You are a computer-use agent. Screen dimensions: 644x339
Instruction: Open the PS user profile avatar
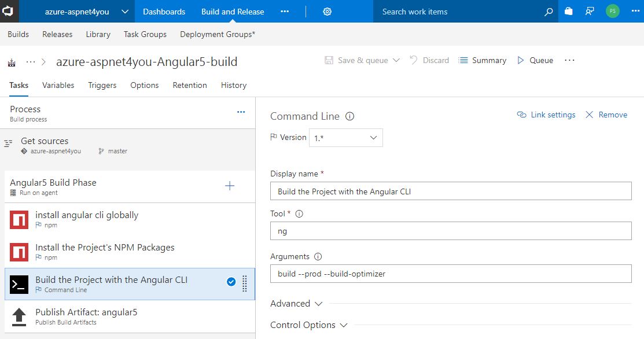pos(612,11)
